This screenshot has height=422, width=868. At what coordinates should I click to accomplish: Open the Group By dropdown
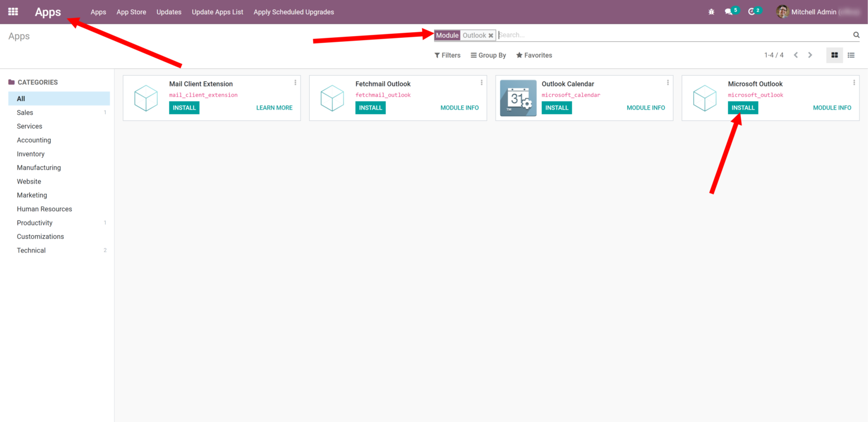click(488, 55)
